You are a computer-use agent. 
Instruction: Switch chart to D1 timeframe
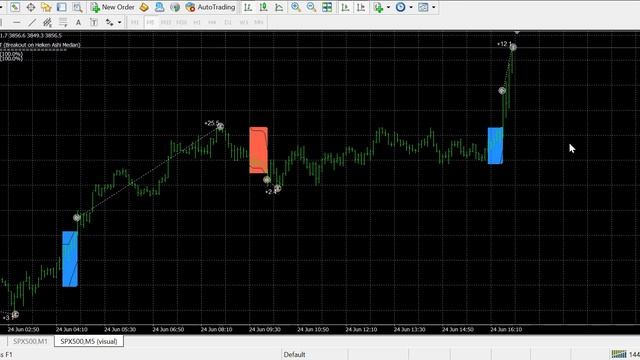[228, 22]
